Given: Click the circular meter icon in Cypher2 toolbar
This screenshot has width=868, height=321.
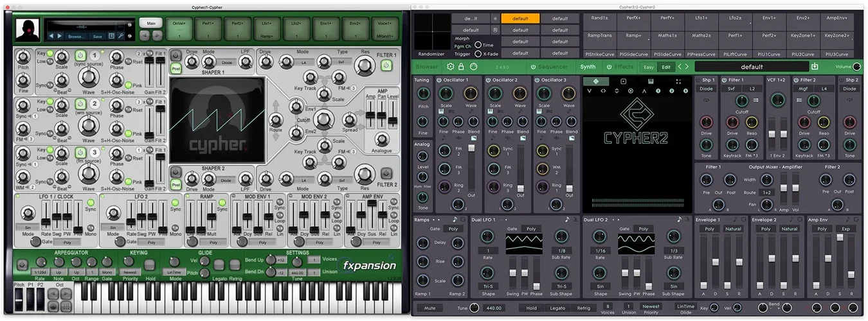Looking at the screenshot, I should [473, 67].
